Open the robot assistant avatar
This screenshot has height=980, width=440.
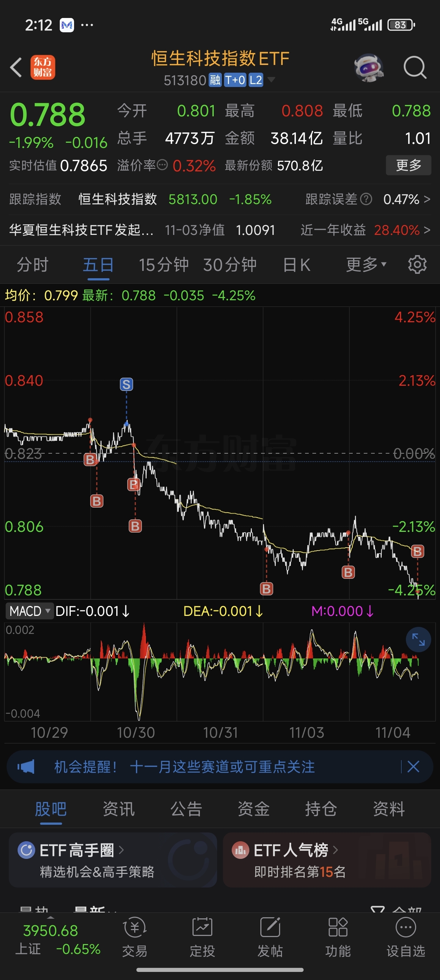click(368, 68)
